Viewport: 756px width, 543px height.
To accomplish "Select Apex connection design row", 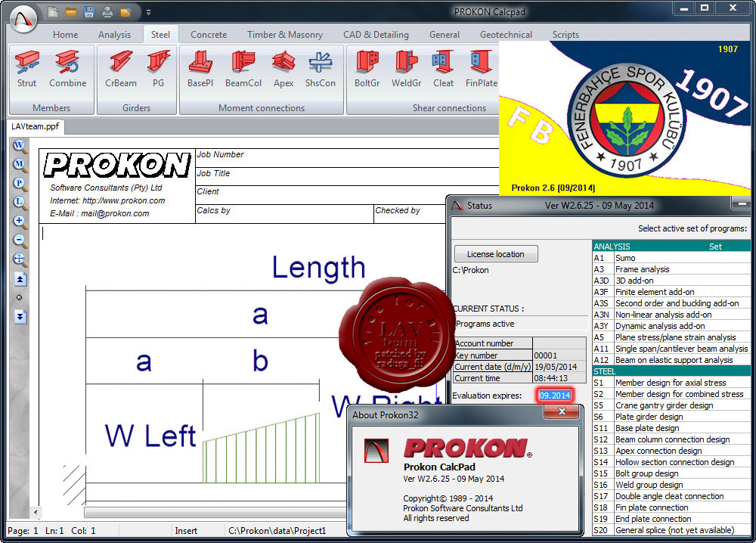I will 671,451.
